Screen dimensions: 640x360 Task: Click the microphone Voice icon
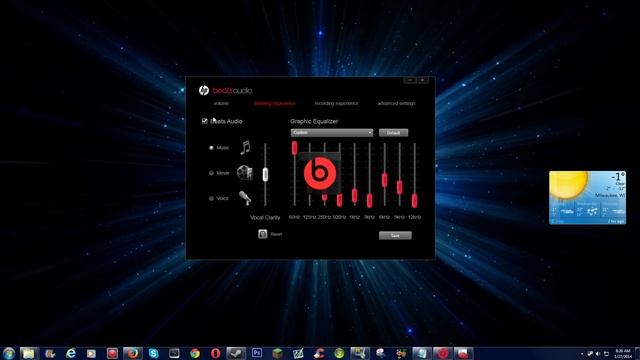[245, 198]
